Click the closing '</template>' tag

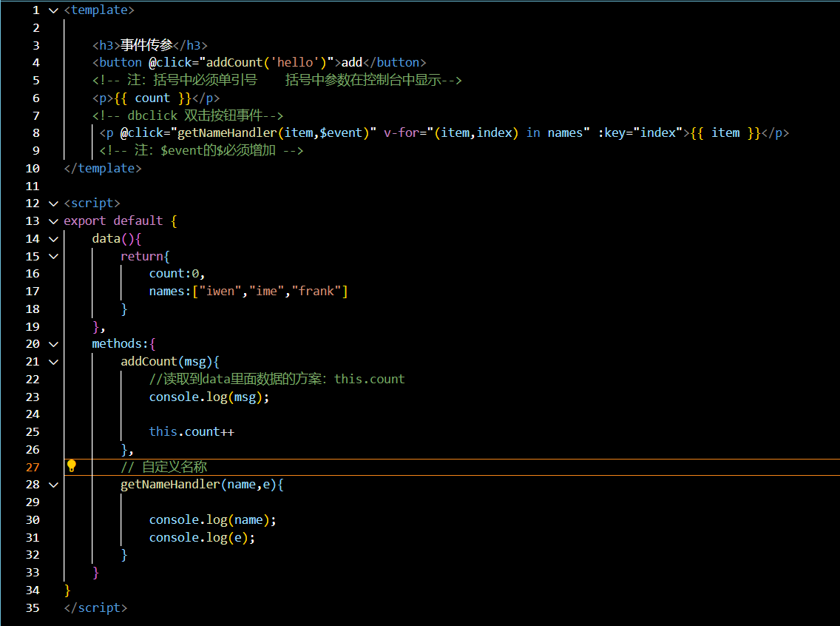(x=102, y=168)
